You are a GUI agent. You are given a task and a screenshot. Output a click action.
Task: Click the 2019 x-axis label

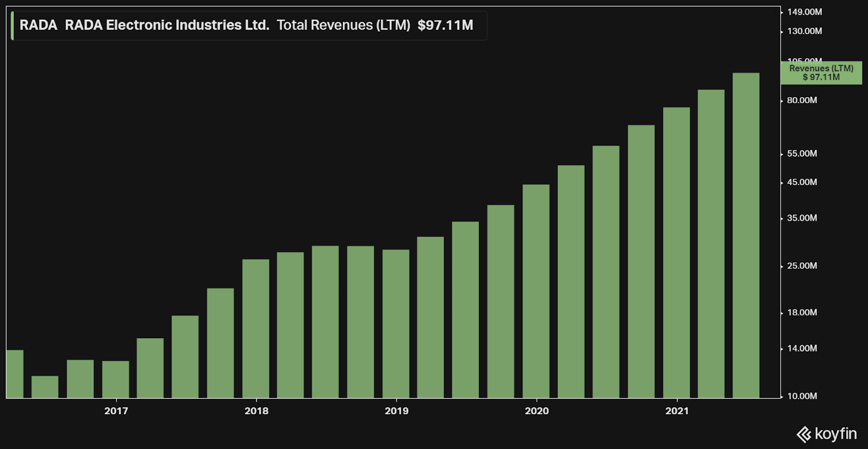coord(397,411)
